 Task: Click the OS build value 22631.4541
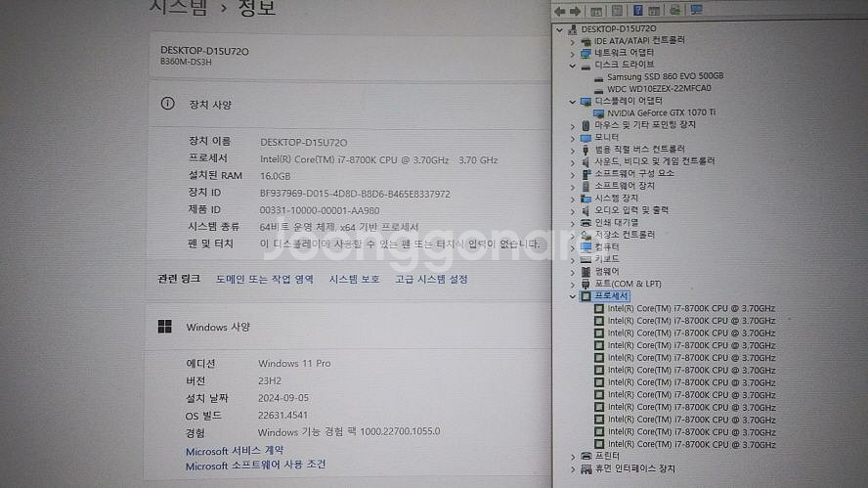click(x=282, y=415)
